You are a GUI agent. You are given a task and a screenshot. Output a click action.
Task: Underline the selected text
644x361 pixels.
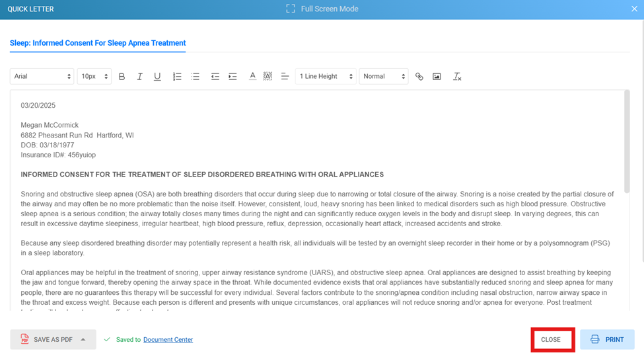(x=157, y=77)
